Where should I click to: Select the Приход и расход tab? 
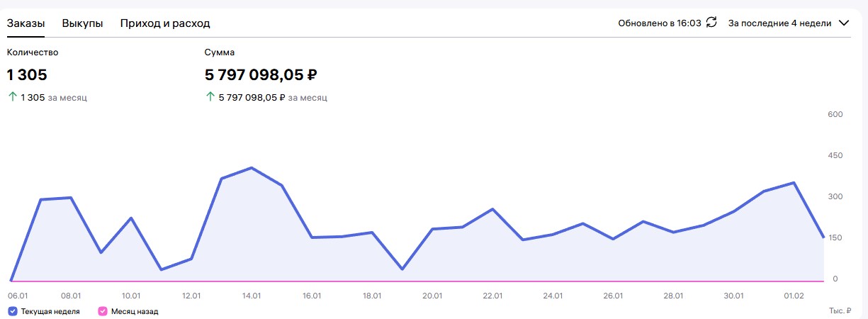165,23
